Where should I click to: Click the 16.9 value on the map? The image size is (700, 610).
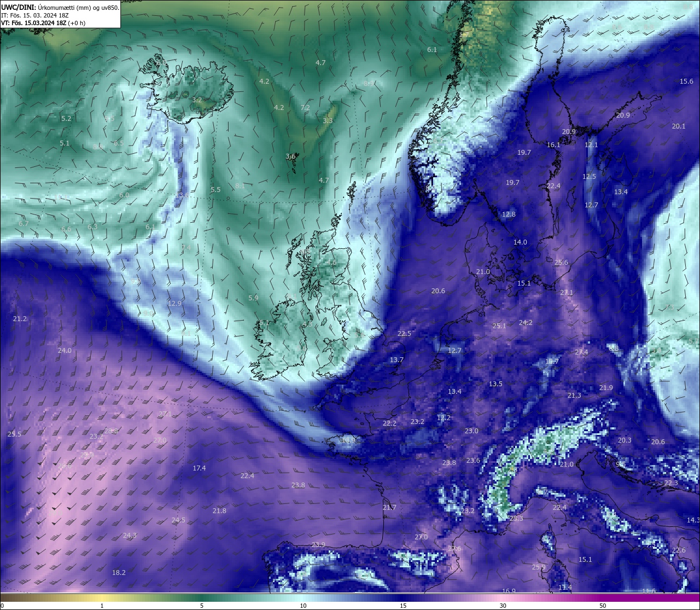509,591
